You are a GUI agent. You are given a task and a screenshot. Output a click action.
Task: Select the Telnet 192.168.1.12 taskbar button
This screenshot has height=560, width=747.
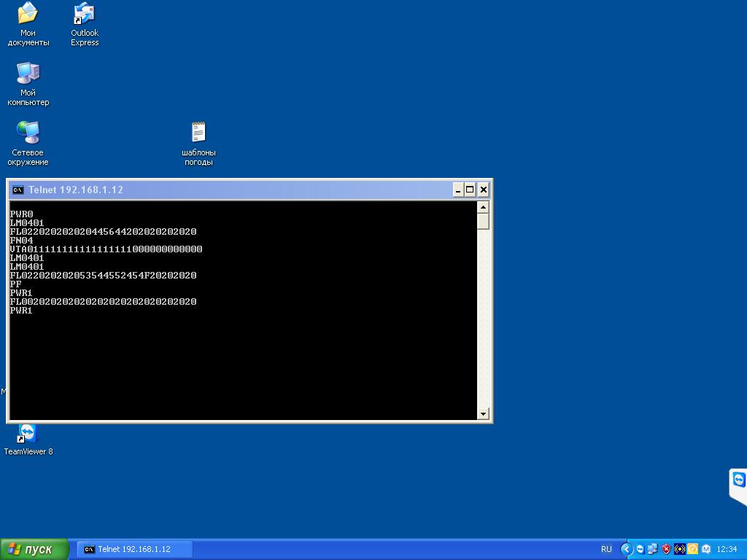pyautogui.click(x=134, y=549)
